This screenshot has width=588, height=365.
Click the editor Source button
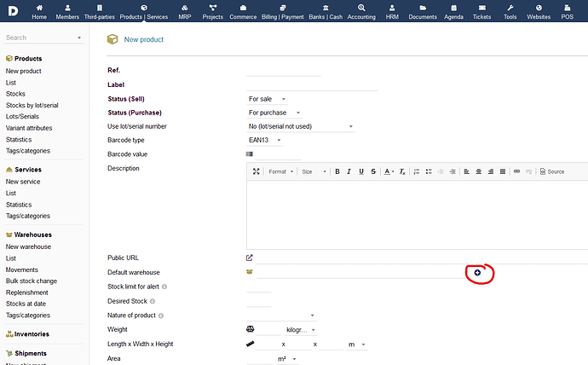coord(552,171)
